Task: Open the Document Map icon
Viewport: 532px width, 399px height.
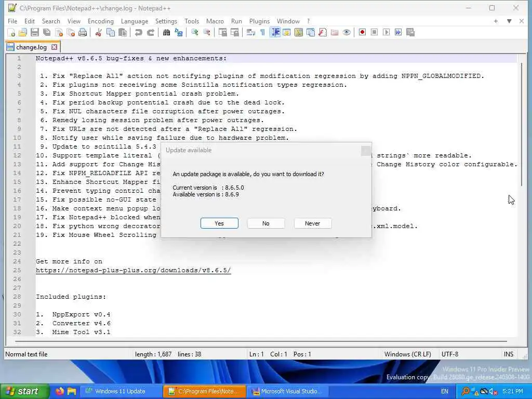Action: point(299,33)
